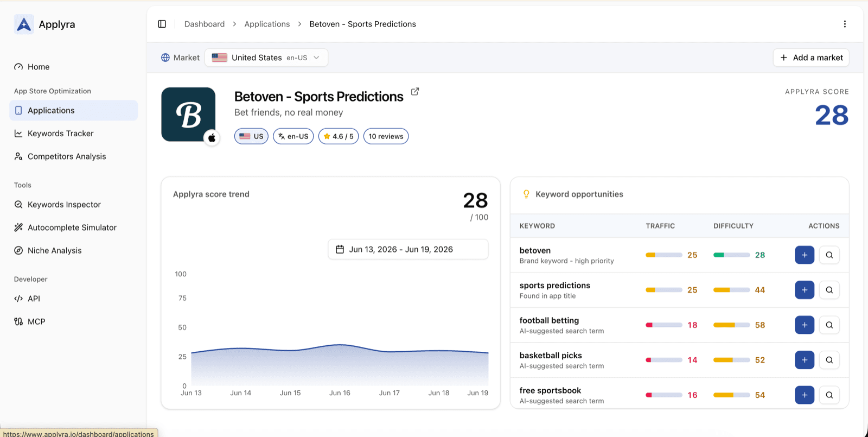The image size is (868, 437).
Task: Go to Home in sidebar
Action: click(73, 67)
